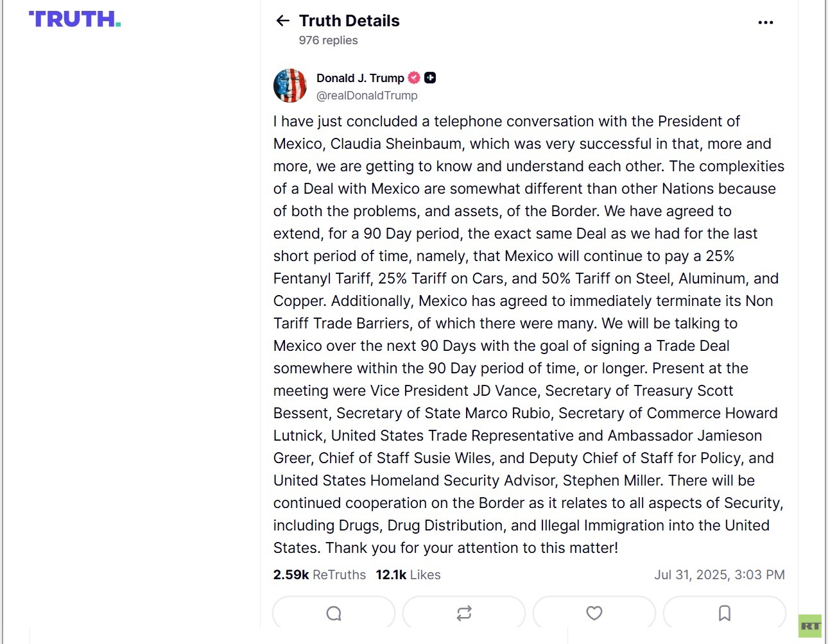
Task: Go back using the left arrow
Action: point(282,21)
